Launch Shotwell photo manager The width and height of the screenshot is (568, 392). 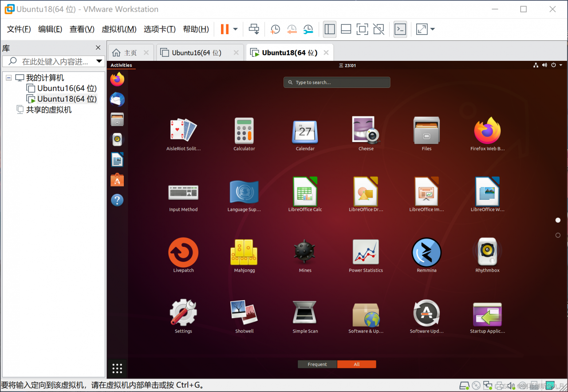(244, 313)
